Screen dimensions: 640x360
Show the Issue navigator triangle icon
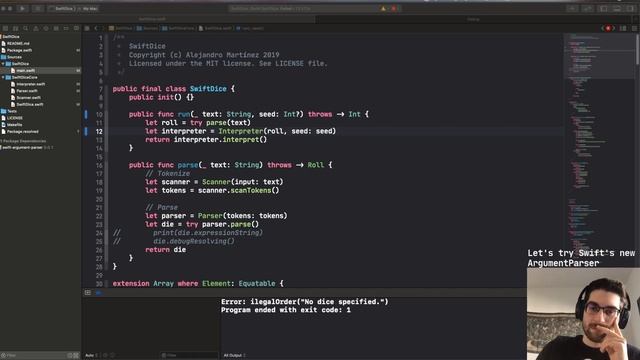click(36, 28)
